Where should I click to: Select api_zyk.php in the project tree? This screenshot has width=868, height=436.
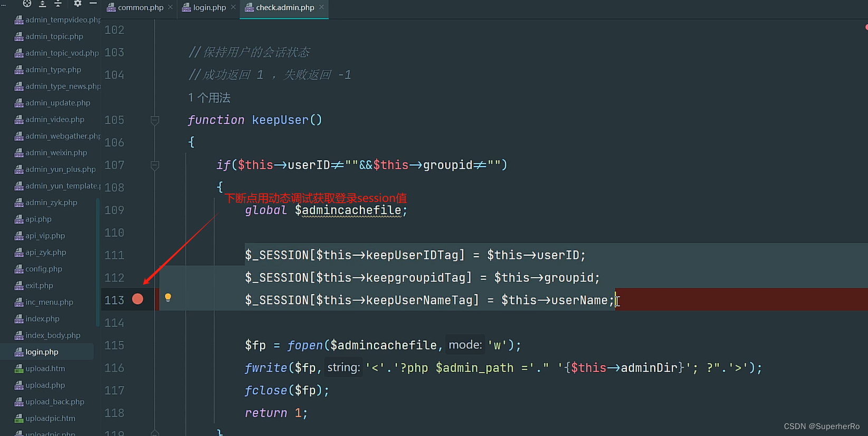pyautogui.click(x=40, y=253)
